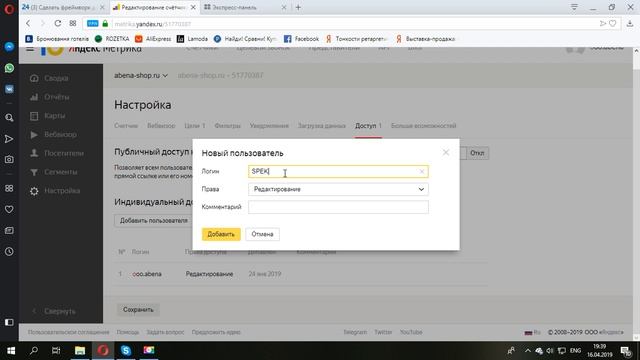Open history clock sidebar icon
This screenshot has width=640, height=360.
[x=9, y=251]
